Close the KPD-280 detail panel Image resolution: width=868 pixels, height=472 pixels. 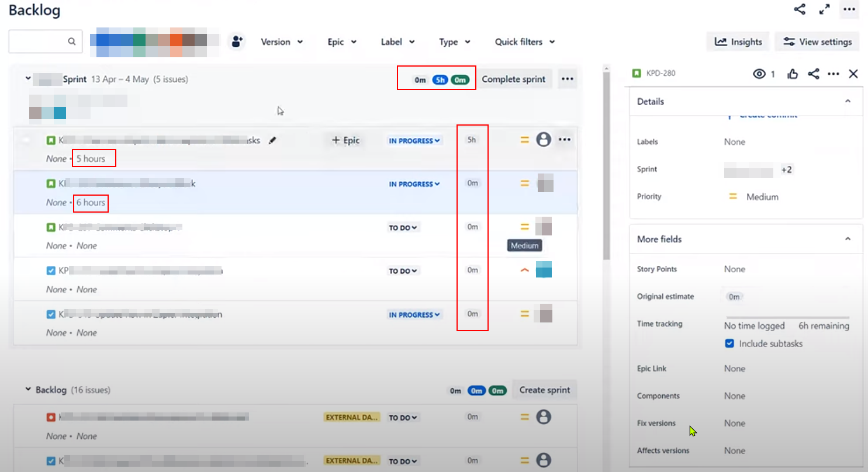tap(853, 74)
